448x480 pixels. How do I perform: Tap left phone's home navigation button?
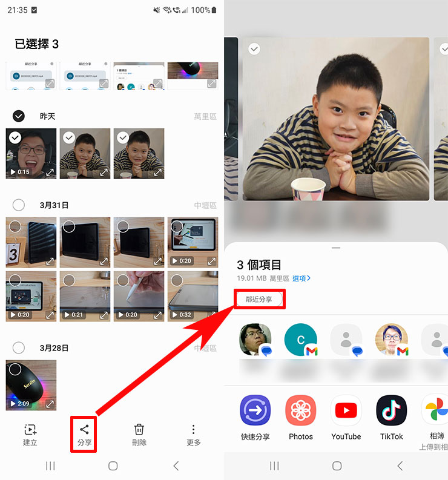[x=113, y=466]
